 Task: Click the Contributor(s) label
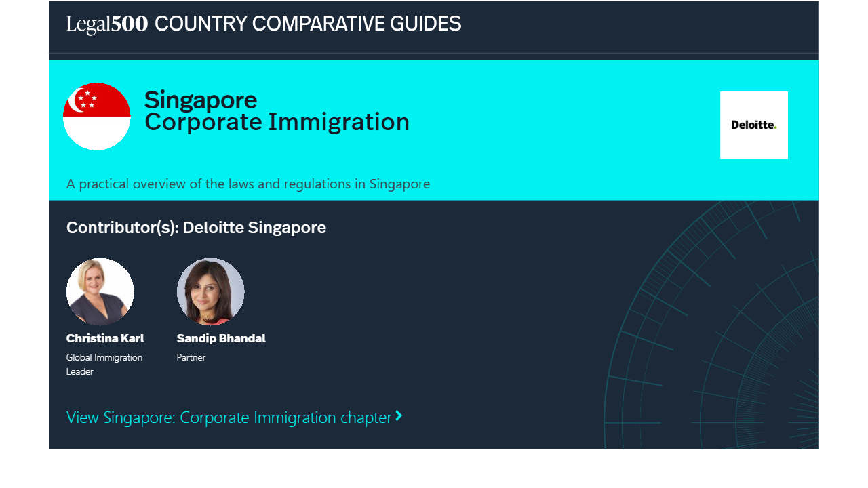(x=123, y=228)
